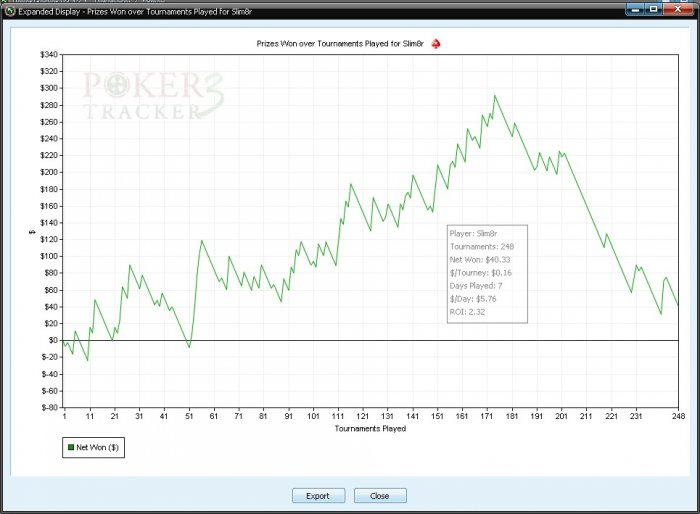The height and width of the screenshot is (514, 700).
Task: Click the chart title 'Prizes Won over Tournaments Played'
Action: (340, 44)
